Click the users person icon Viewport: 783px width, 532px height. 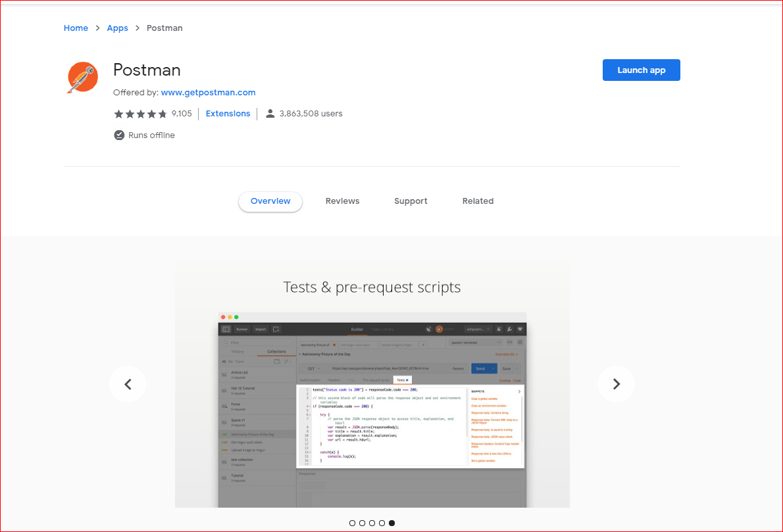pyautogui.click(x=270, y=114)
